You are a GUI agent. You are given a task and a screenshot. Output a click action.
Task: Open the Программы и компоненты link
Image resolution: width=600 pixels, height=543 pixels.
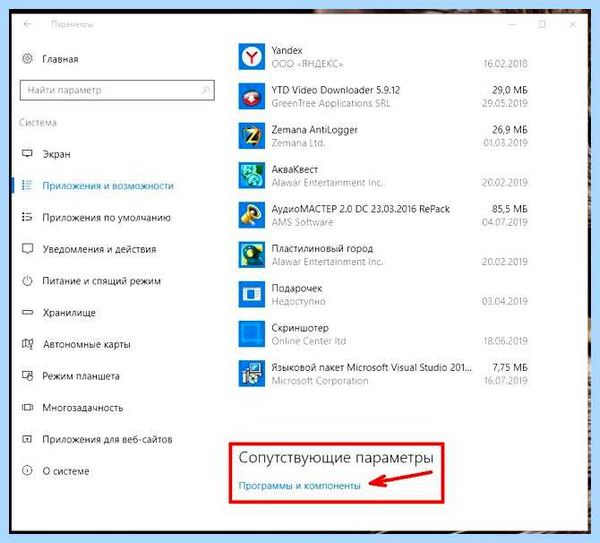(299, 486)
